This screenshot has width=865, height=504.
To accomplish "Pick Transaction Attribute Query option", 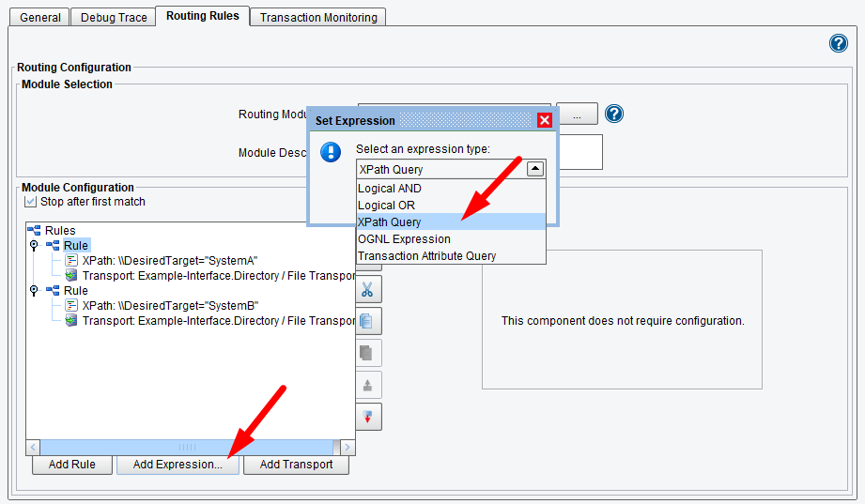I will pos(426,256).
